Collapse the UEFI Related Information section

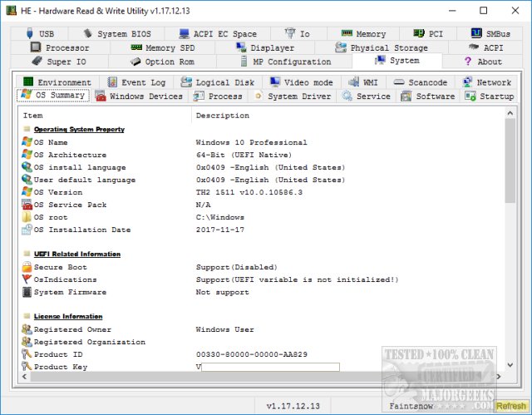click(x=27, y=254)
